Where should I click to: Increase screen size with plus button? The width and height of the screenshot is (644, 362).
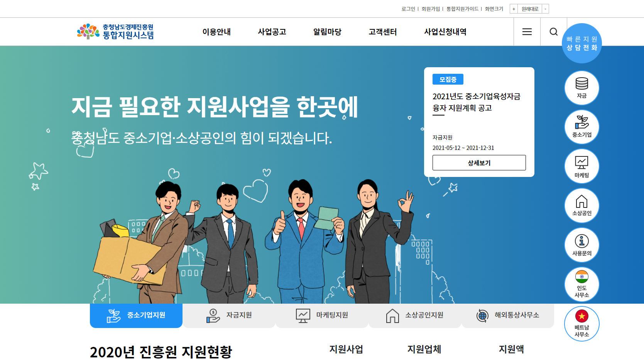[x=514, y=9]
